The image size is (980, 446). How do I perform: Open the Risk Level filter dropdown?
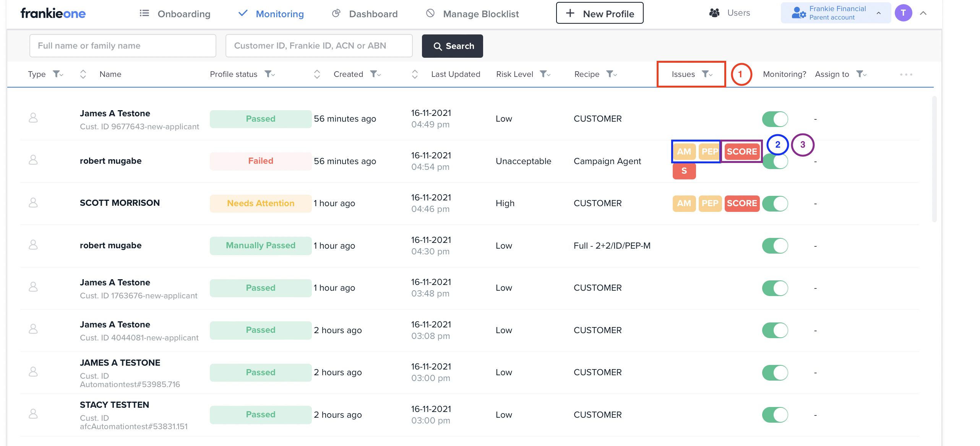click(545, 74)
